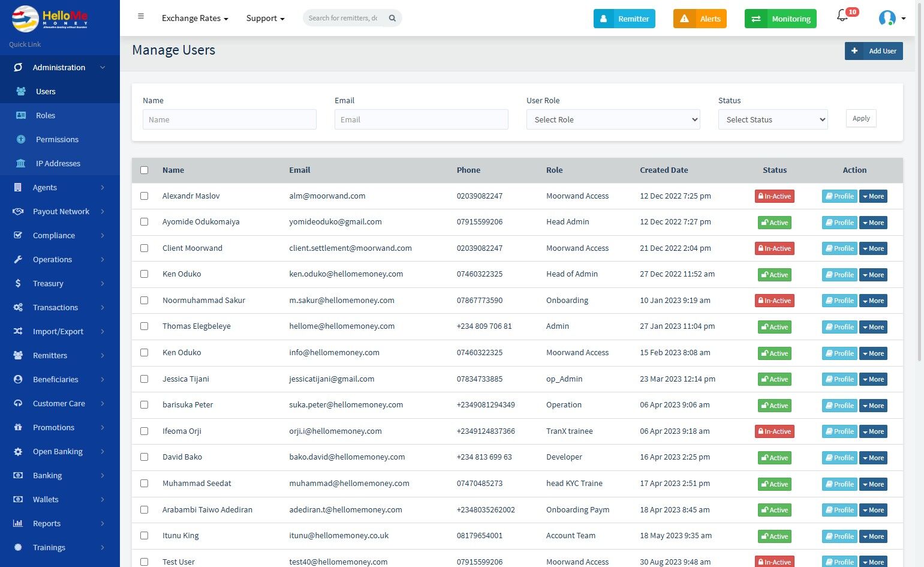Open the Permissions menu item

[60, 139]
